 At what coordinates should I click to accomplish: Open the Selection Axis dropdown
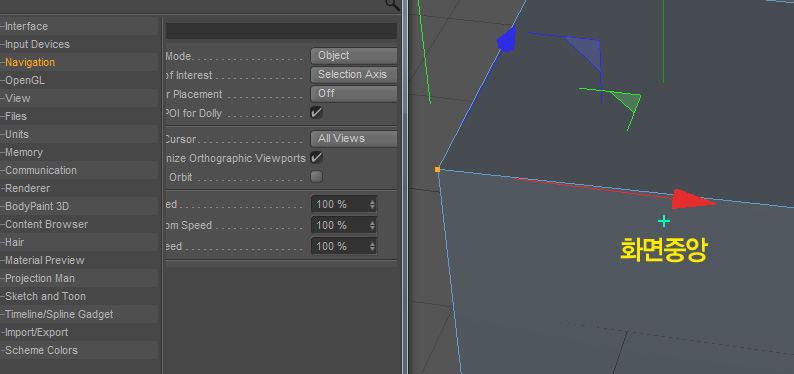pyautogui.click(x=353, y=74)
